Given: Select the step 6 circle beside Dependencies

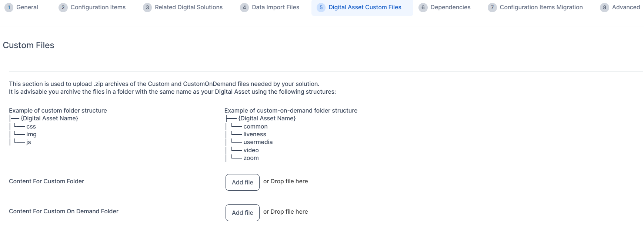Looking at the screenshot, I should [423, 7].
